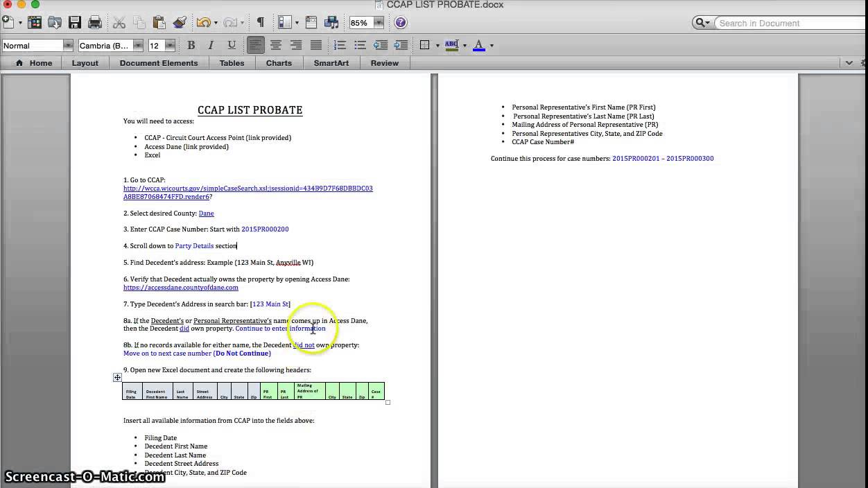Expand the sidebar options arrow
Image resolution: width=868 pixels, height=488 pixels.
[x=297, y=23]
